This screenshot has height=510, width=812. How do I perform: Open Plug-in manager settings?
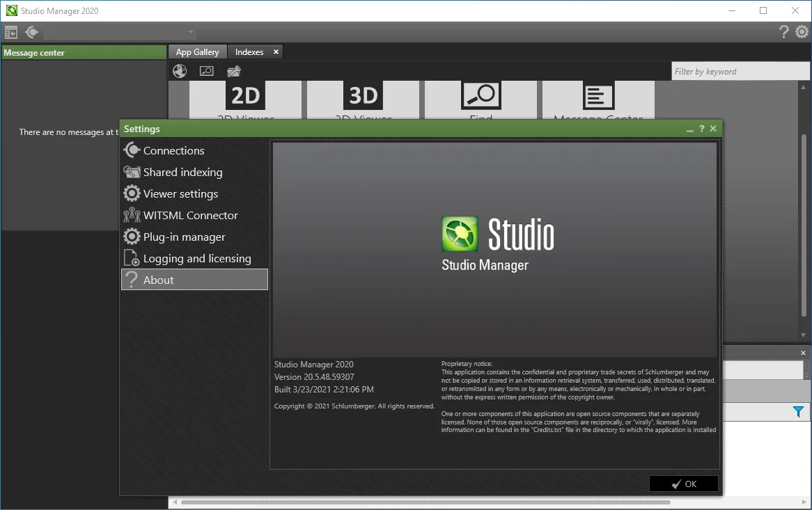coord(194,237)
